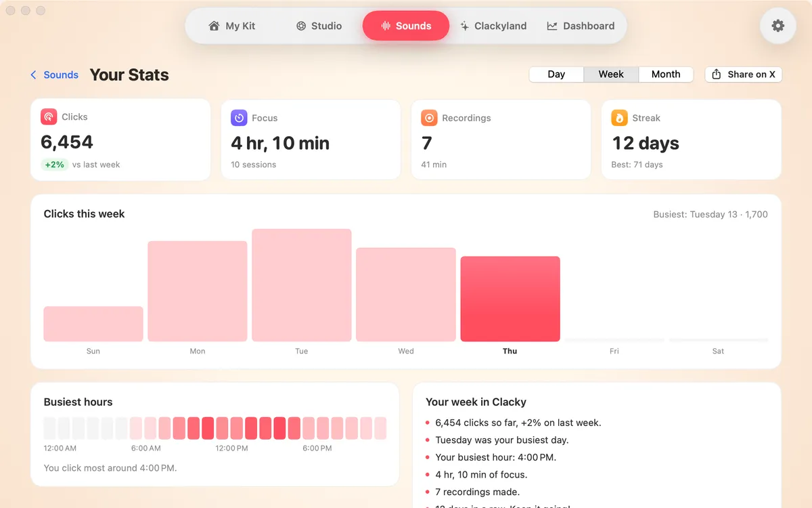This screenshot has width=812, height=508.
Task: Click the purple Focus timer icon
Action: coord(239,118)
